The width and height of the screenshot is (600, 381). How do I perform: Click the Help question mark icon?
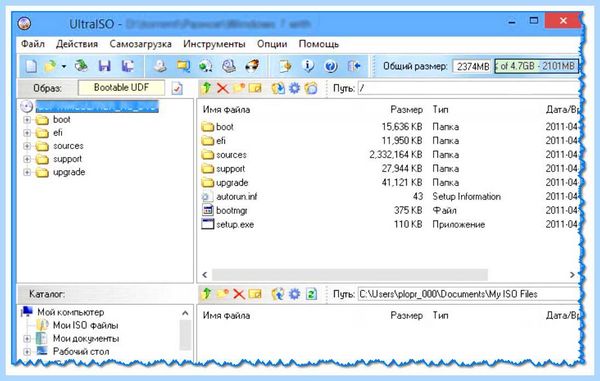coord(331,66)
